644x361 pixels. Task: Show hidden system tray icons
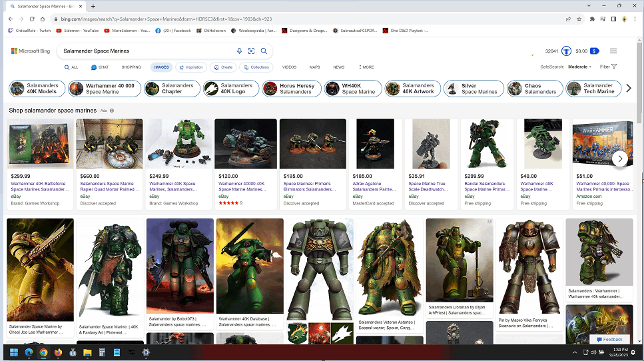pyautogui.click(x=575, y=352)
